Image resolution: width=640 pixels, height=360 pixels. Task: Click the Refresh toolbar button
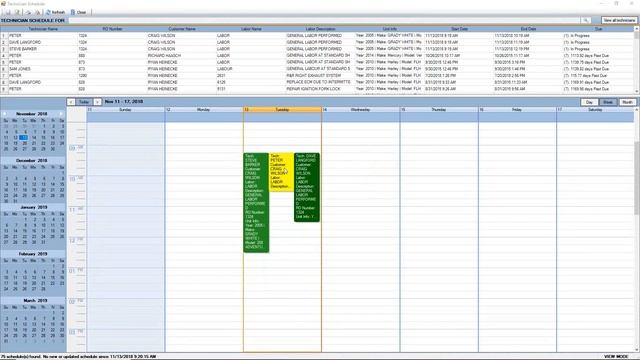pyautogui.click(x=55, y=12)
